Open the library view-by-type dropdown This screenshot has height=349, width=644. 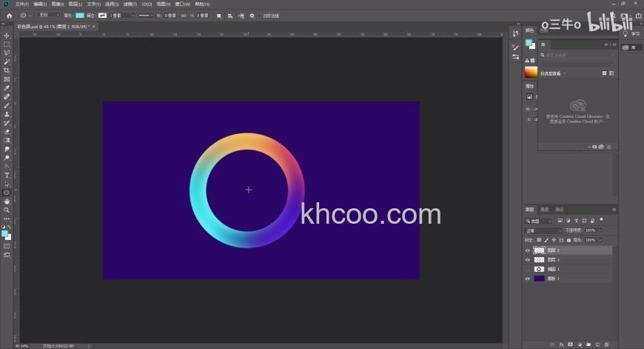pyautogui.click(x=553, y=73)
